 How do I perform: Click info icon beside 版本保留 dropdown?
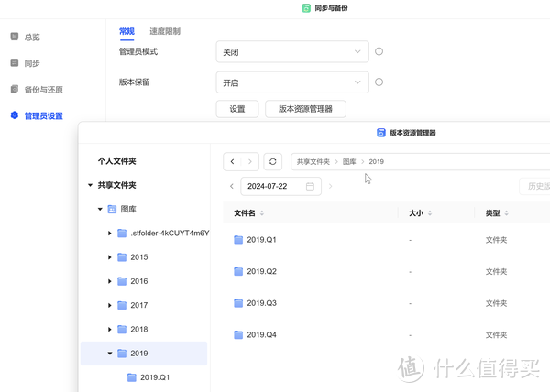point(379,82)
